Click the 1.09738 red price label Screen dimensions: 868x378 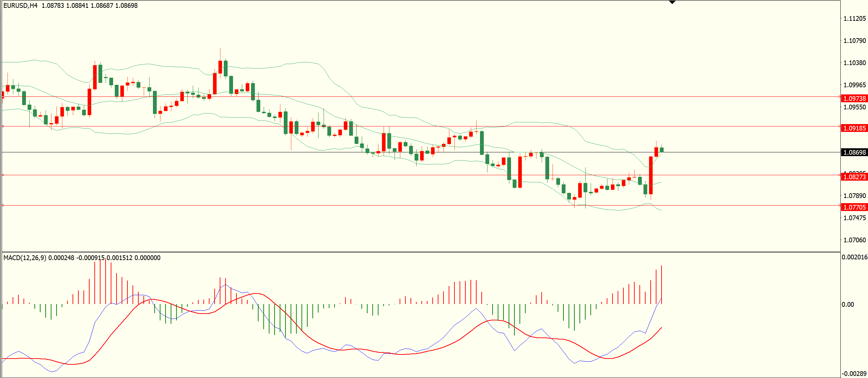click(854, 99)
